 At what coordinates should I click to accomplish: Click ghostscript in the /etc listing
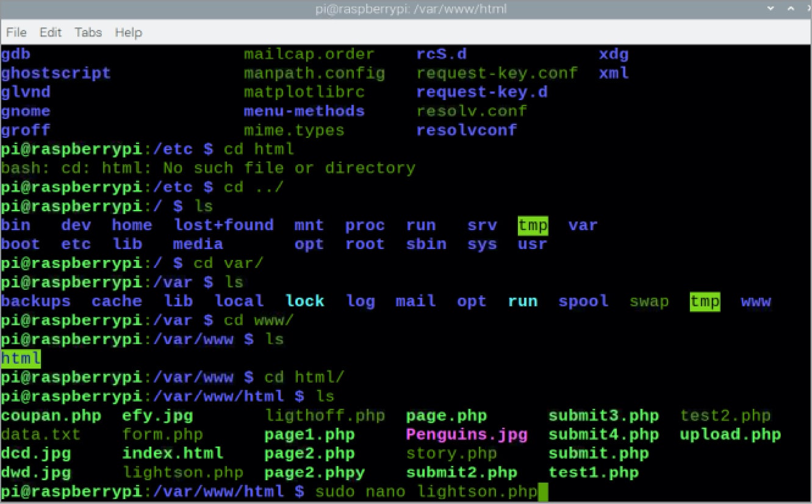(x=56, y=73)
